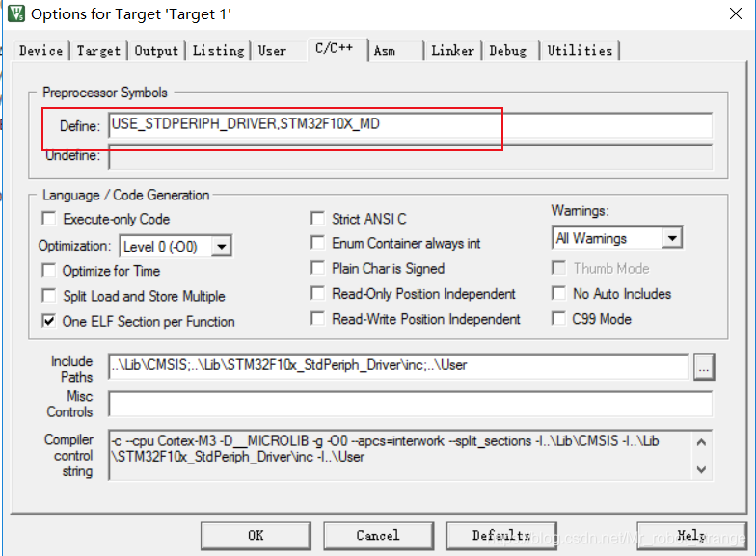Open the Optimization level dropdown
Viewport: 756px width, 556px height.
click(175, 247)
